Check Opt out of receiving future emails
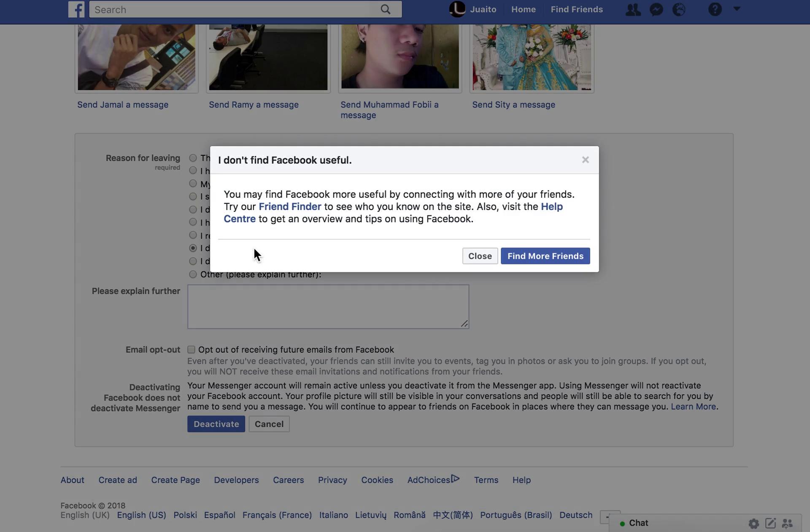This screenshot has width=810, height=532. click(191, 349)
